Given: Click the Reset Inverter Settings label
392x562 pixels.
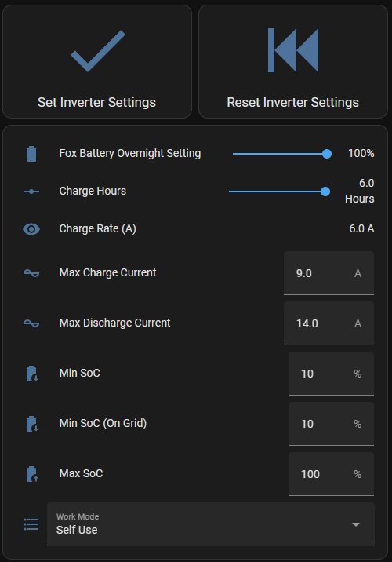Looking at the screenshot, I should coord(293,103).
